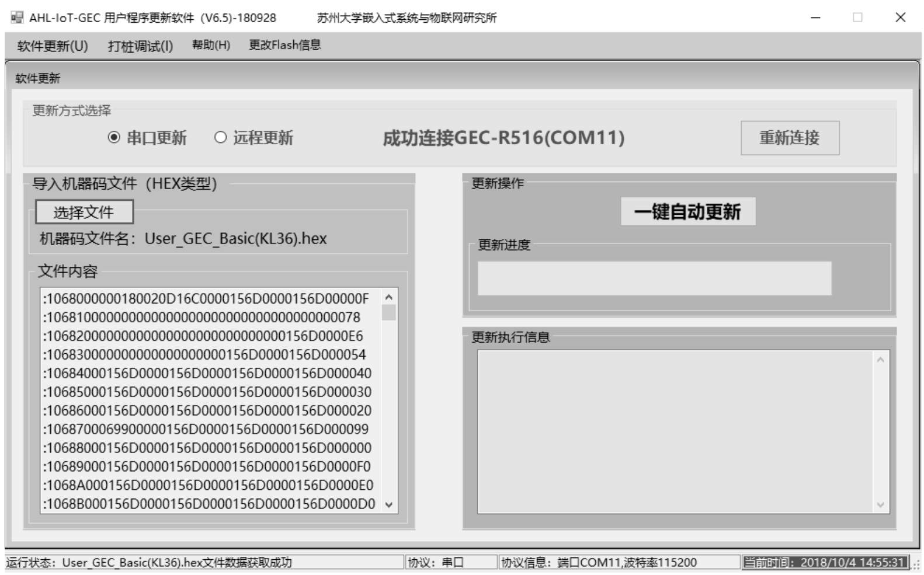Image resolution: width=924 pixels, height=575 pixels.
Task: Click the 协议：串口 status bar entry
Action: [436, 563]
